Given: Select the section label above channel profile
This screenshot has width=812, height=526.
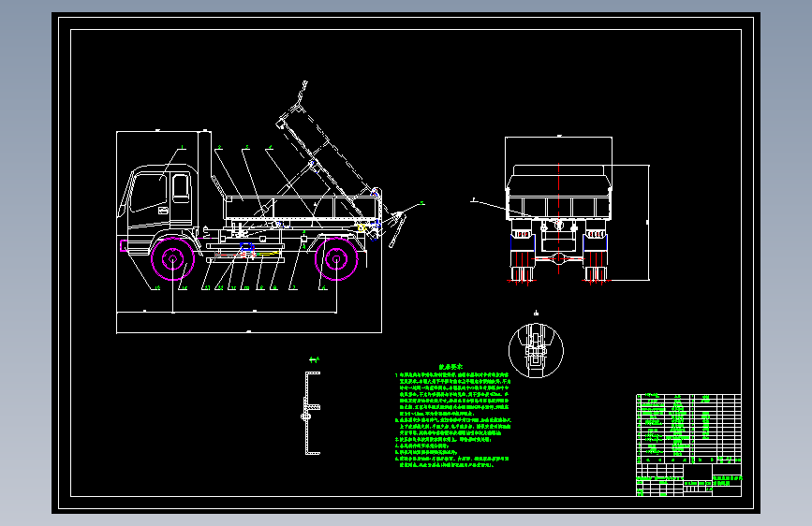Looking at the screenshot, I should 314,359.
